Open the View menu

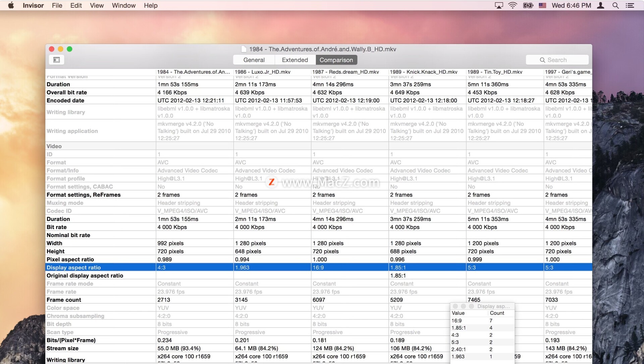coord(97,5)
